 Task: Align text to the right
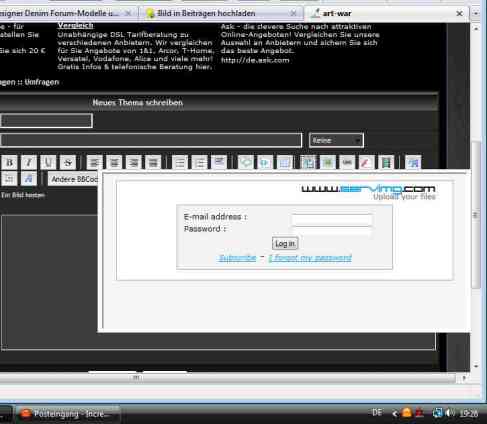134,162
